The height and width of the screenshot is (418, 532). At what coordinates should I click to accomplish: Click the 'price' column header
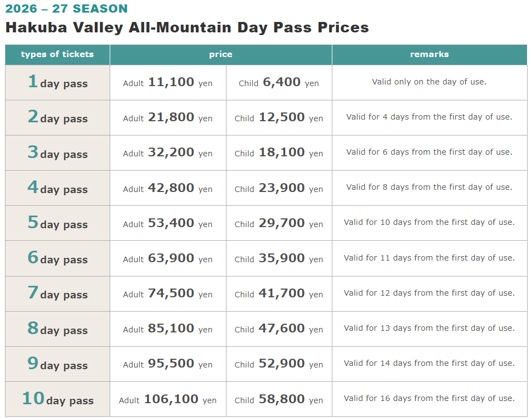221,54
